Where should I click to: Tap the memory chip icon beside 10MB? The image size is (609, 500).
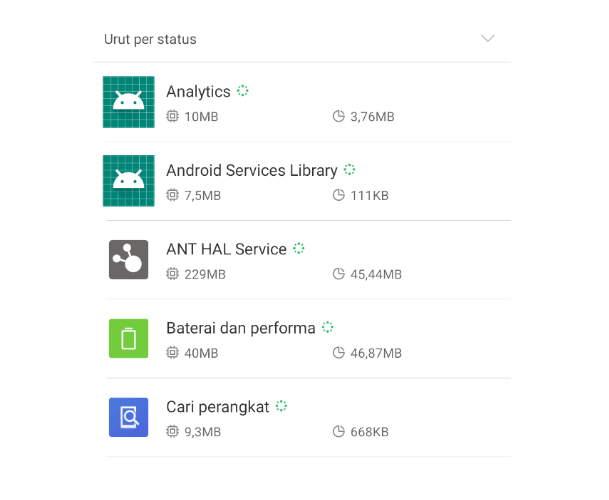tap(172, 116)
